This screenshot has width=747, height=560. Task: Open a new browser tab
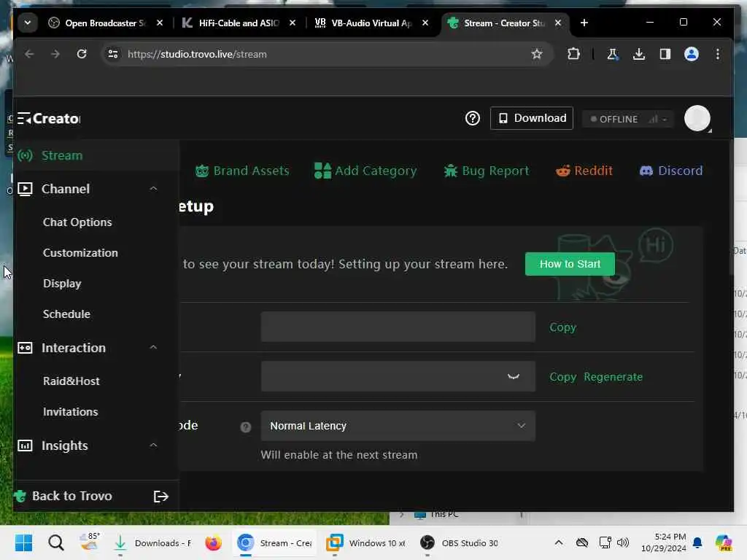(x=584, y=23)
